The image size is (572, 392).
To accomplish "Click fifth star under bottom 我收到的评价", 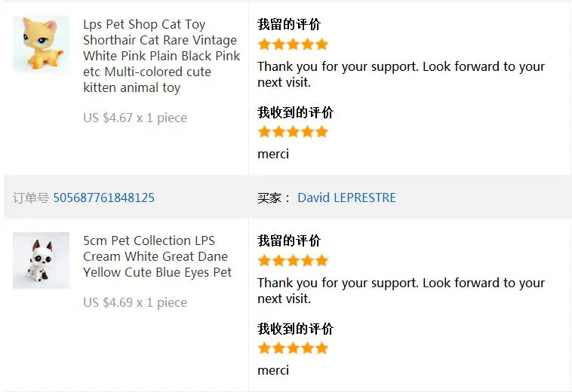I will [321, 348].
